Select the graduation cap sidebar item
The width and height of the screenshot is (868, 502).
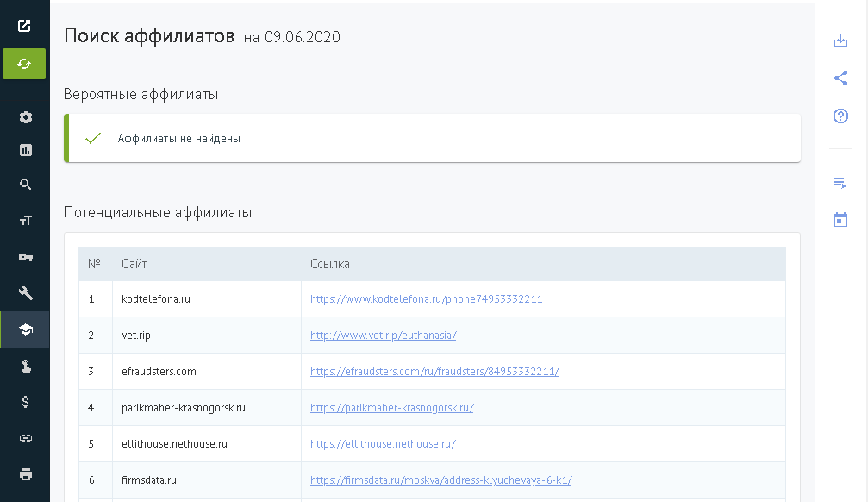[25, 329]
